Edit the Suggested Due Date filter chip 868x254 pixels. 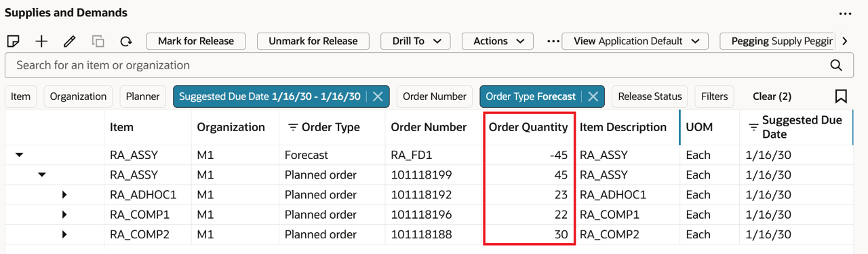270,96
